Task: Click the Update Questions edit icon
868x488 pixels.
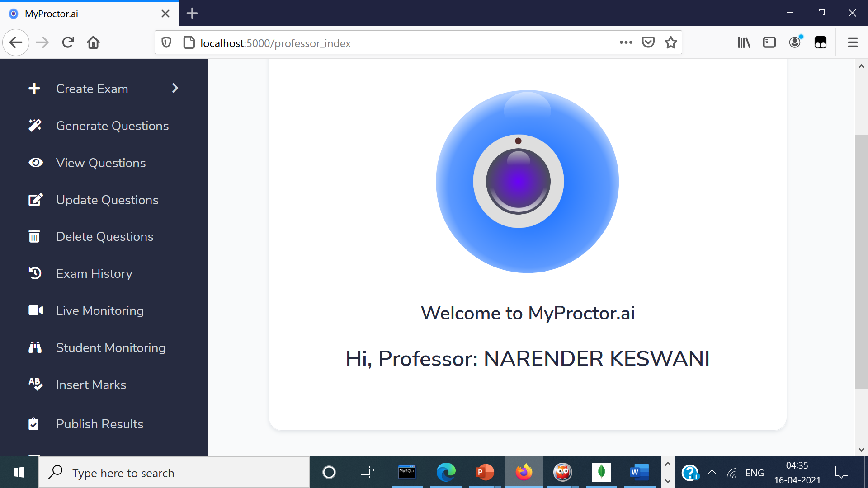Action: [x=35, y=200]
